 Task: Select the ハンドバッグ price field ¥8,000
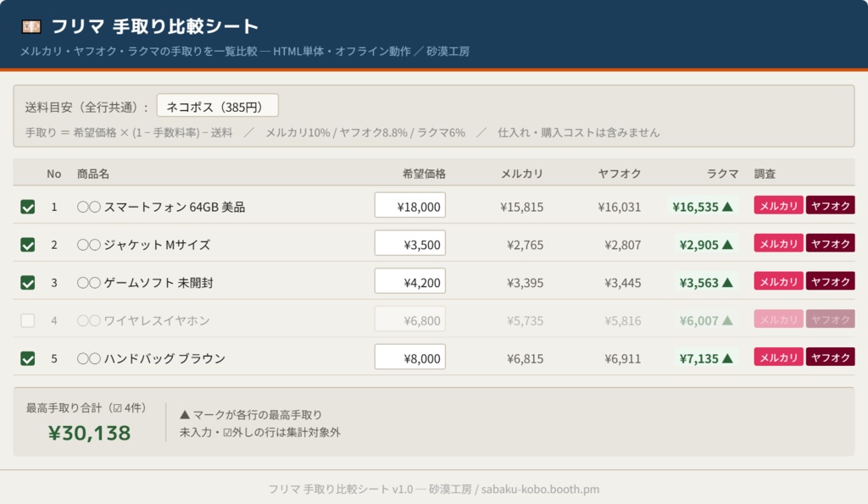tap(409, 357)
